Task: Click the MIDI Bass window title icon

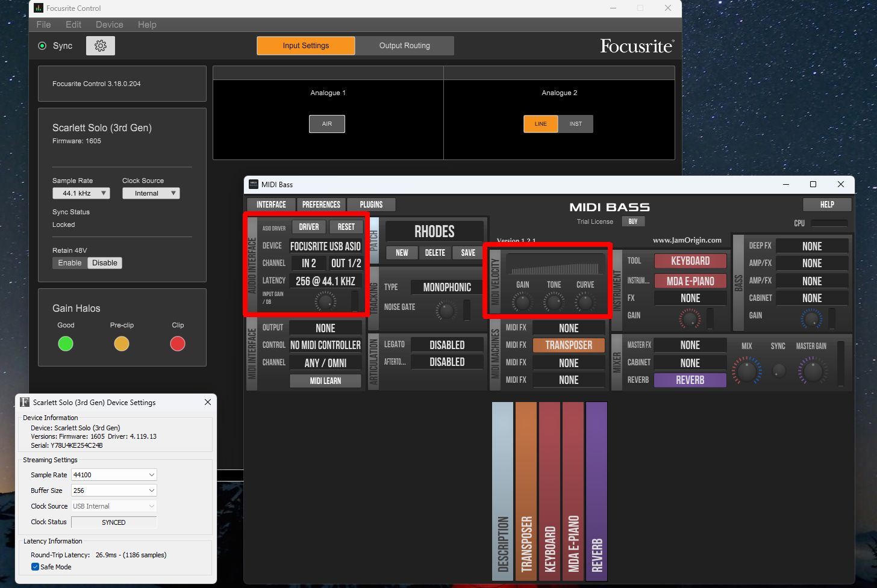Action: tap(254, 184)
